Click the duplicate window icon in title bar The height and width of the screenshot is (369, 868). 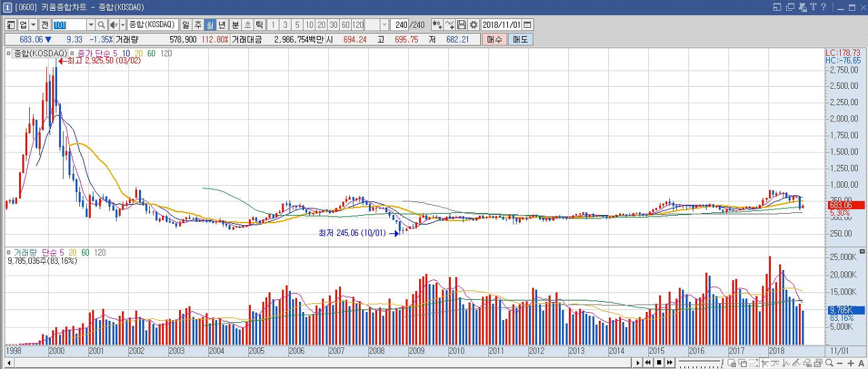[789, 7]
